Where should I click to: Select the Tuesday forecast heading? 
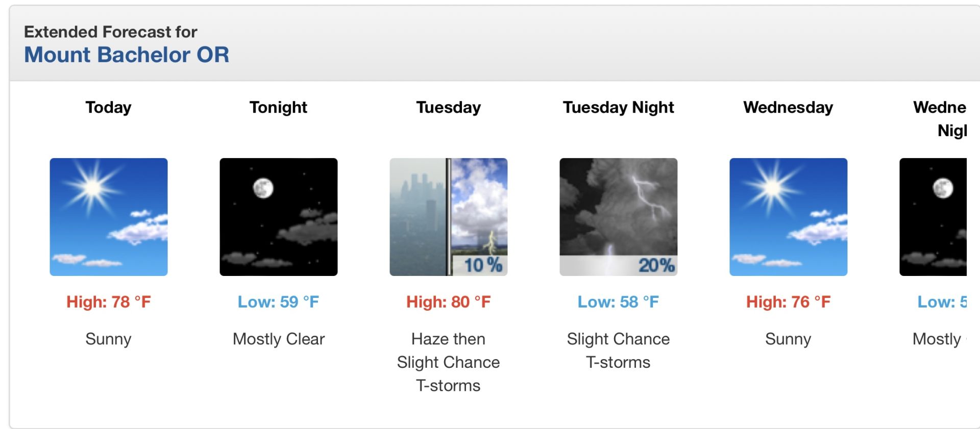[x=449, y=108]
